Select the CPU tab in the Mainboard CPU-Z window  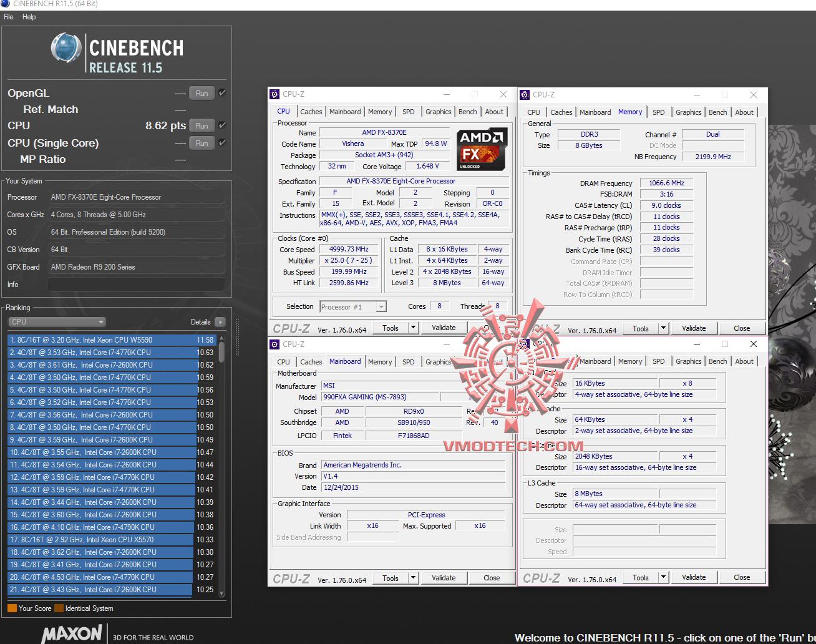coord(284,361)
